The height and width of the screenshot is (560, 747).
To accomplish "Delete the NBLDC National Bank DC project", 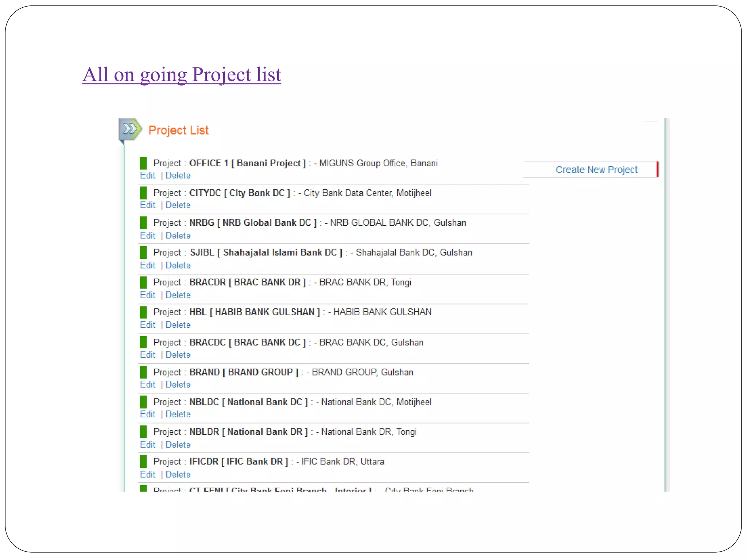I will tap(178, 414).
